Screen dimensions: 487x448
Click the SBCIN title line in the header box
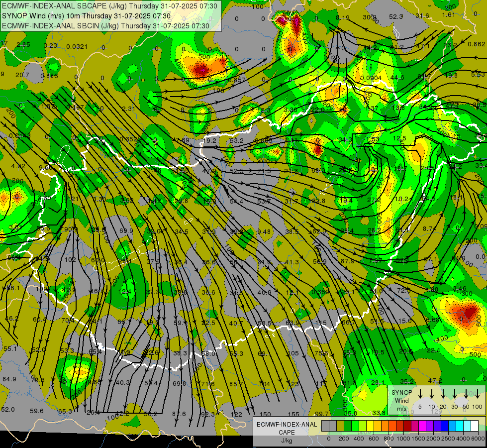pos(105,26)
